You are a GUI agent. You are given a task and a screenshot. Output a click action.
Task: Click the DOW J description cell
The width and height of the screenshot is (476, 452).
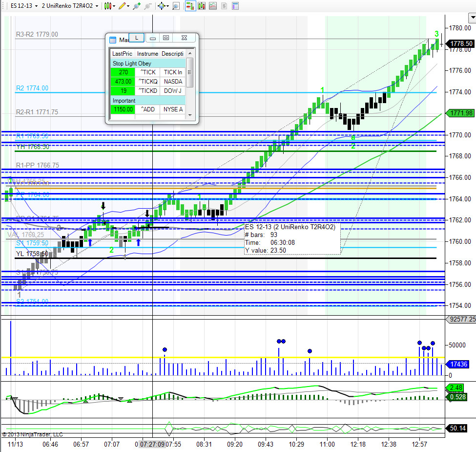tap(173, 91)
